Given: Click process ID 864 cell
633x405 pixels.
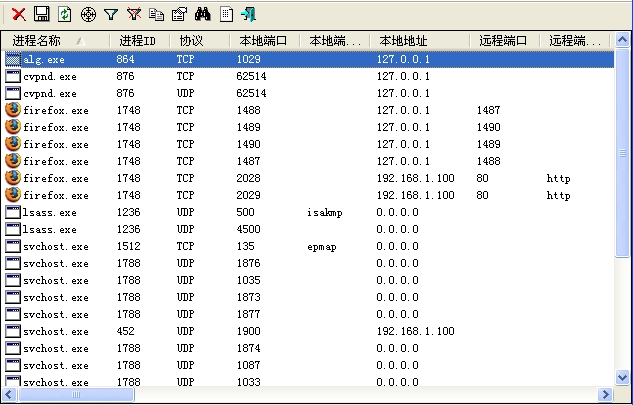Looking at the screenshot, I should coord(125,59).
